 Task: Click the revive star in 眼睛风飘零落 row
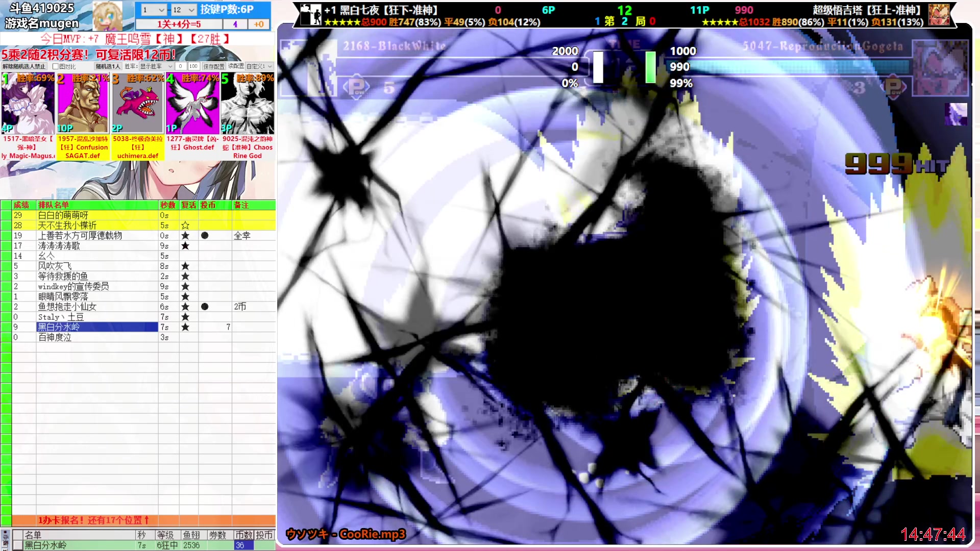pyautogui.click(x=185, y=297)
